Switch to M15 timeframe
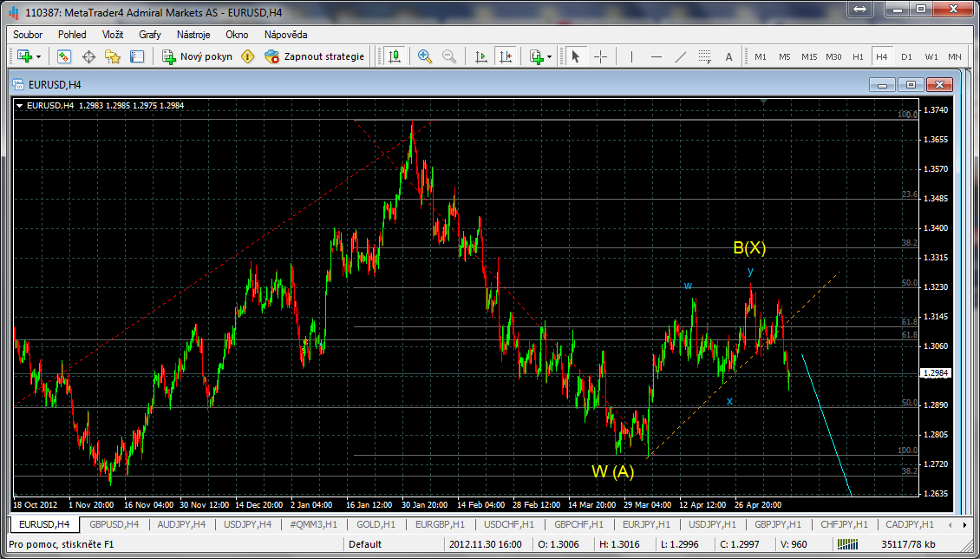 [x=809, y=57]
